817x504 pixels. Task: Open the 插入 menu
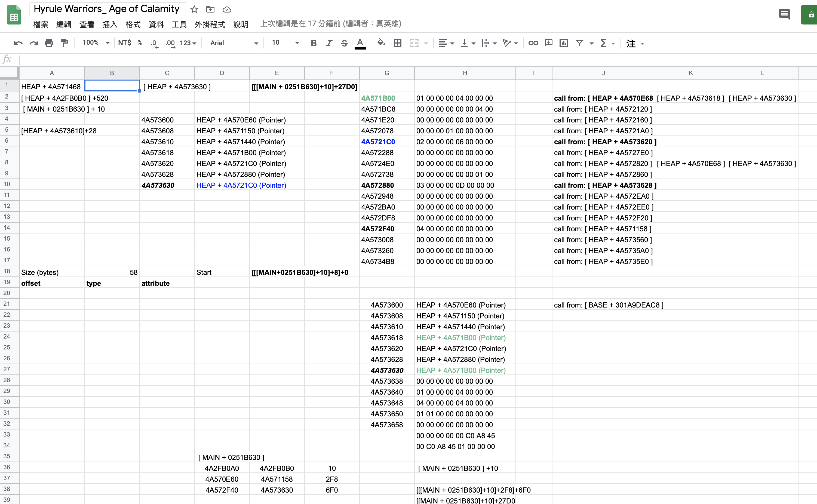(x=110, y=24)
